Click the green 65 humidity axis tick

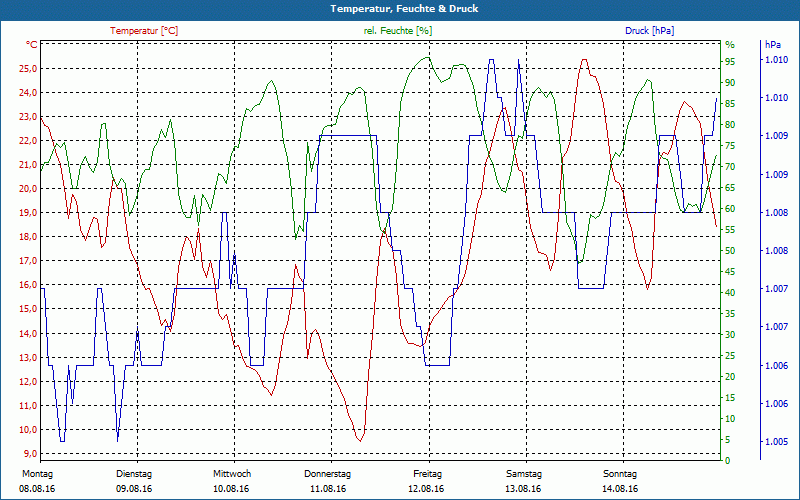pyautogui.click(x=730, y=188)
